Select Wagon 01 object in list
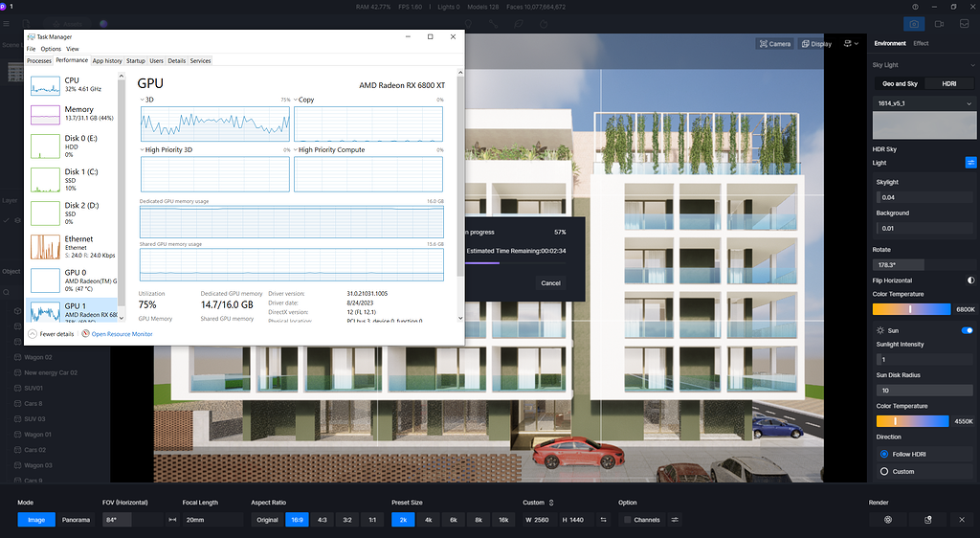The height and width of the screenshot is (538, 980). [37, 435]
